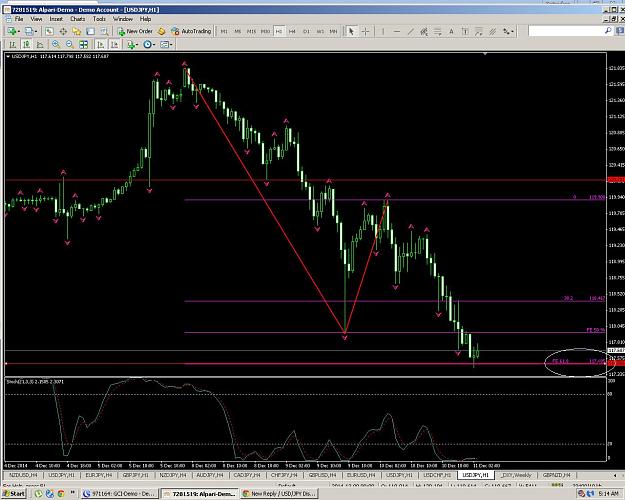Toggle chart auto scroll icon
The width and height of the screenshot is (625, 500).
coord(101,44)
